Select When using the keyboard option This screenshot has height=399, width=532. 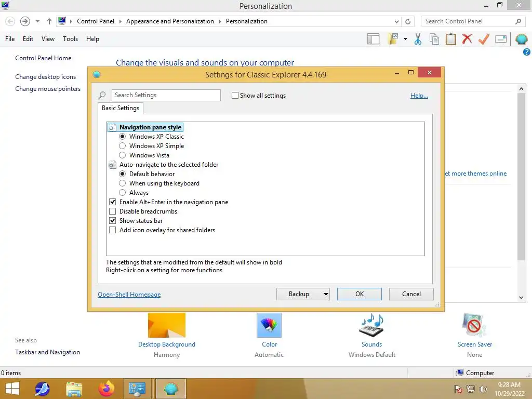(123, 183)
